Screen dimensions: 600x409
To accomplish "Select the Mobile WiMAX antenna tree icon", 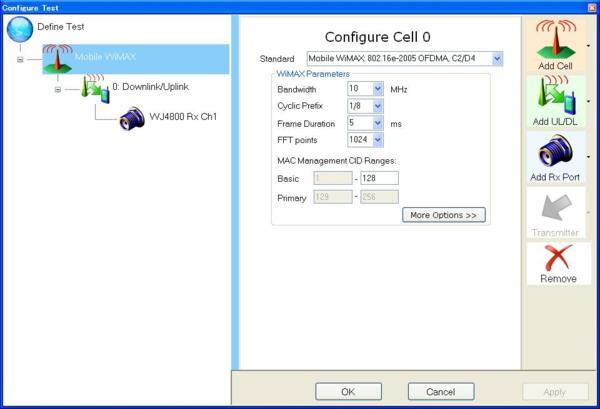I will 57,59.
